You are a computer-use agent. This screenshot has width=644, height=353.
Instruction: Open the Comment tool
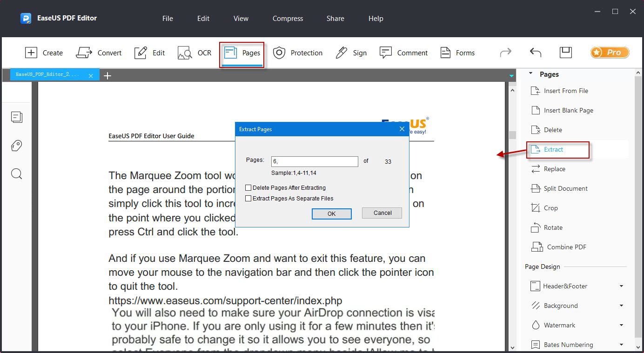coord(404,53)
